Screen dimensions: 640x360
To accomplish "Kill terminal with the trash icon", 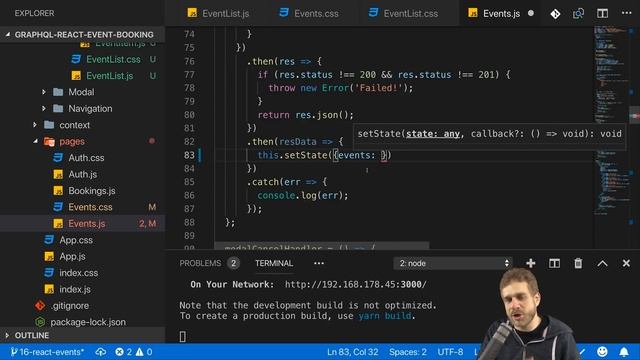I will (x=578, y=263).
